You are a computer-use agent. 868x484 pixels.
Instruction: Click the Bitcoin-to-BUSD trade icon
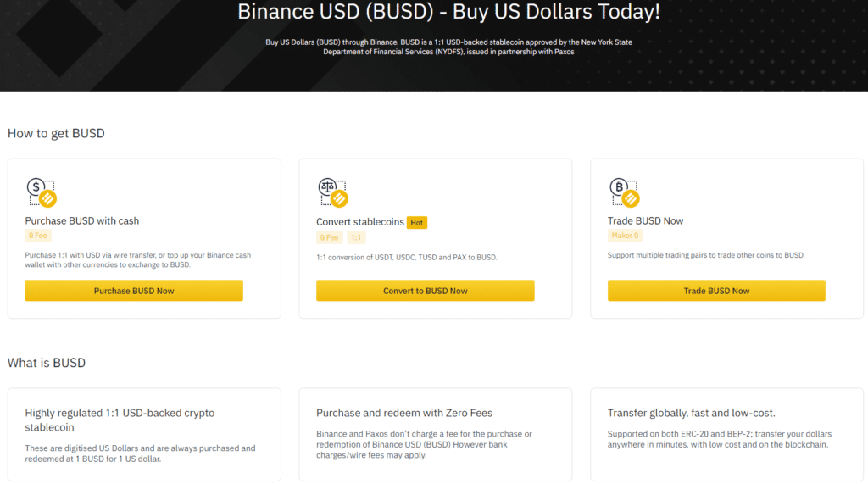pyautogui.click(x=624, y=192)
